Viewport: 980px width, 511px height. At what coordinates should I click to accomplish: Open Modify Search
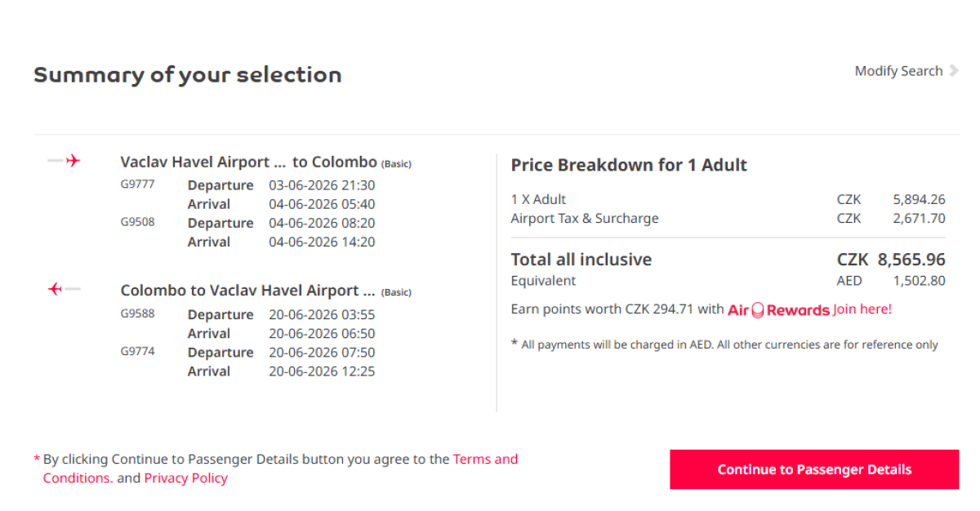pos(898,71)
